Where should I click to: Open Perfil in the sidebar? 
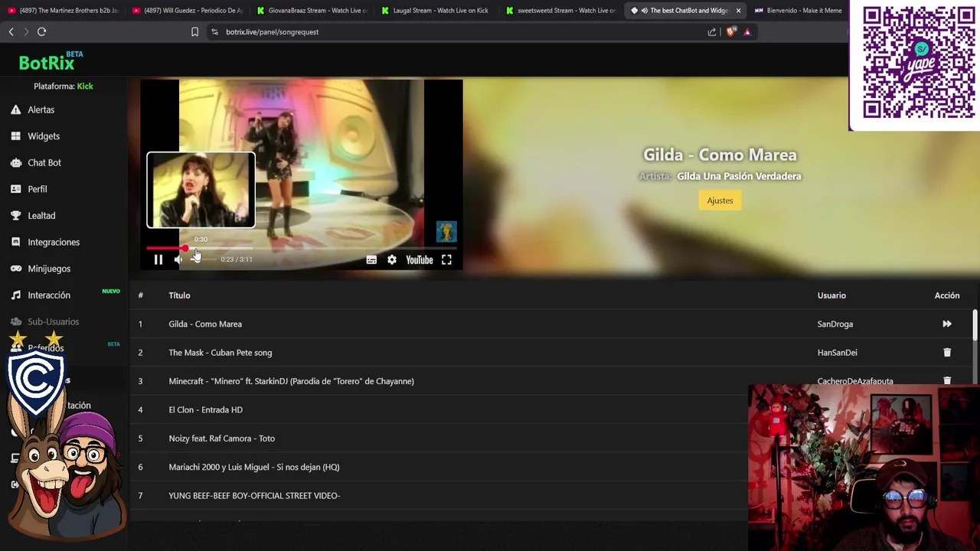coord(38,189)
